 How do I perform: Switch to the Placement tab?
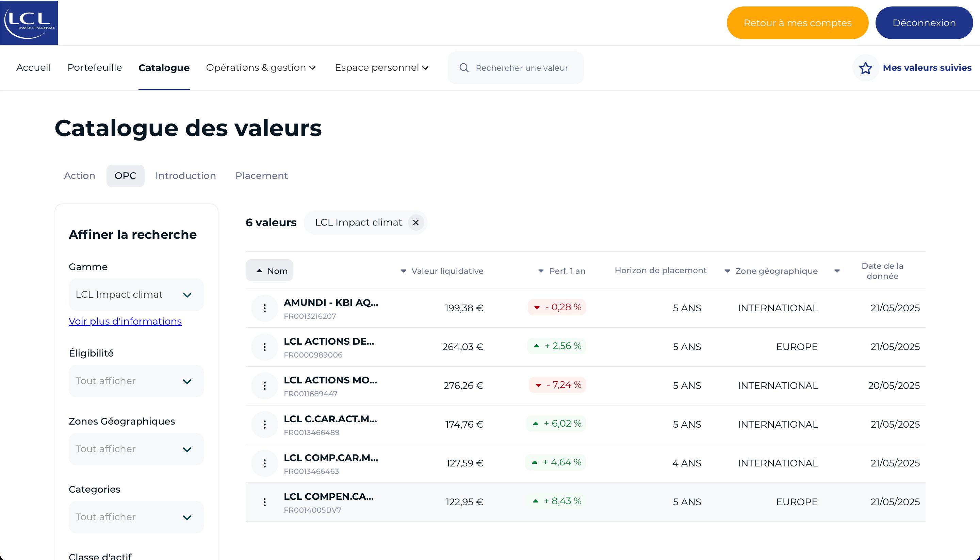pos(262,176)
